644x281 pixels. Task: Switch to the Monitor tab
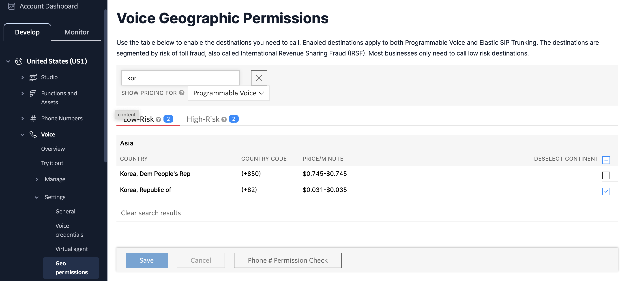[x=77, y=32]
